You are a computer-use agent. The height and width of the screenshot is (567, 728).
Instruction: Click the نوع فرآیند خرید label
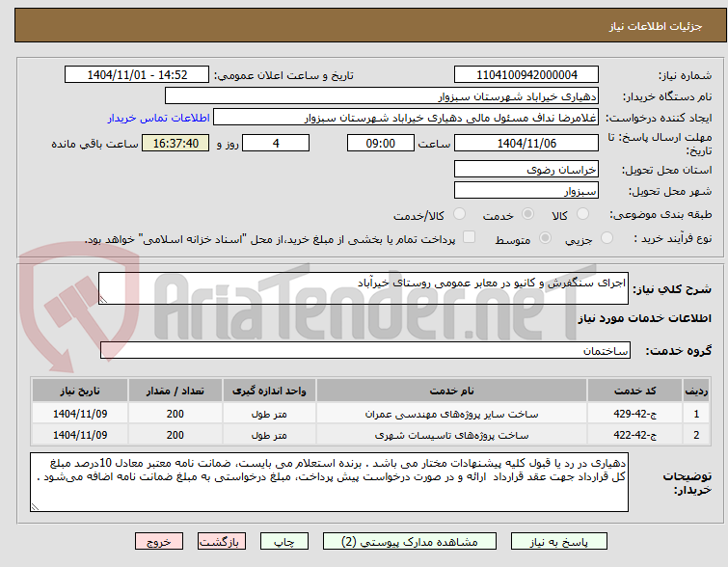coord(673,238)
